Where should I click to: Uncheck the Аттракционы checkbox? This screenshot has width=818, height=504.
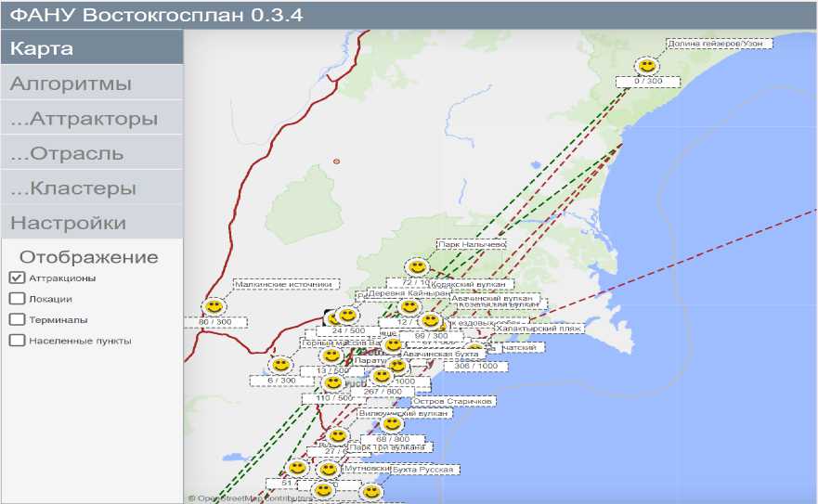(x=17, y=278)
